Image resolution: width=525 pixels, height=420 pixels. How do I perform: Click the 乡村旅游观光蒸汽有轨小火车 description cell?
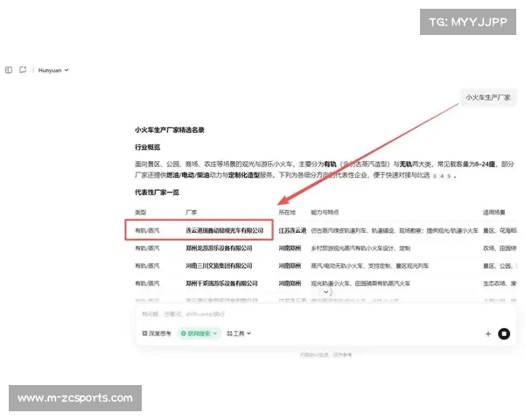[360, 248]
